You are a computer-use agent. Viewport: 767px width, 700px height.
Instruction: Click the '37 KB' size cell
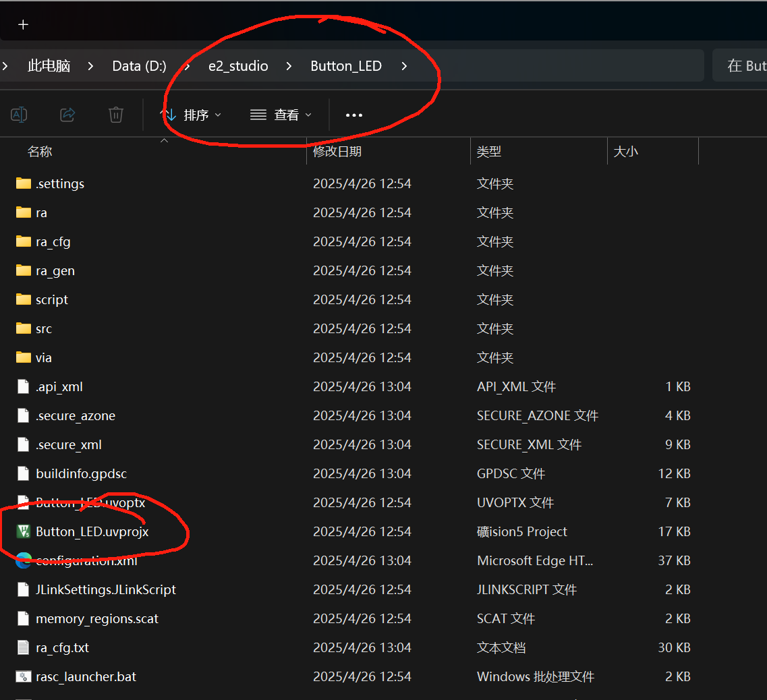tap(674, 560)
